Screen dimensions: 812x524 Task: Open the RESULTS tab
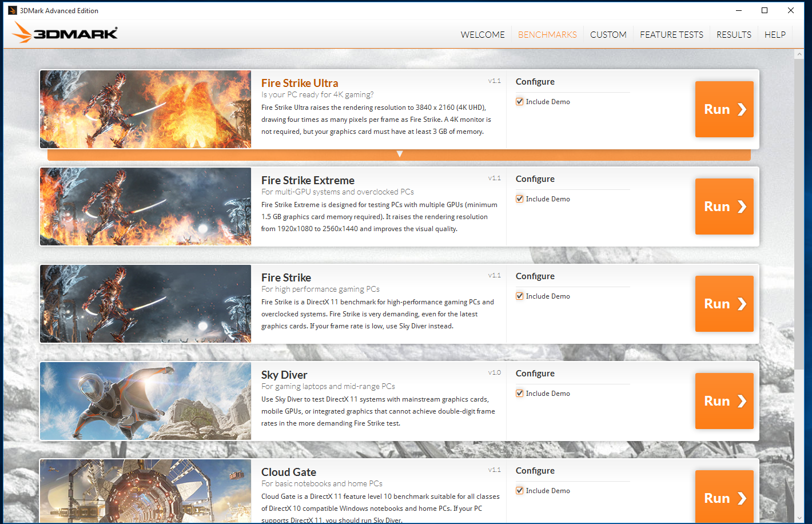[734, 35]
